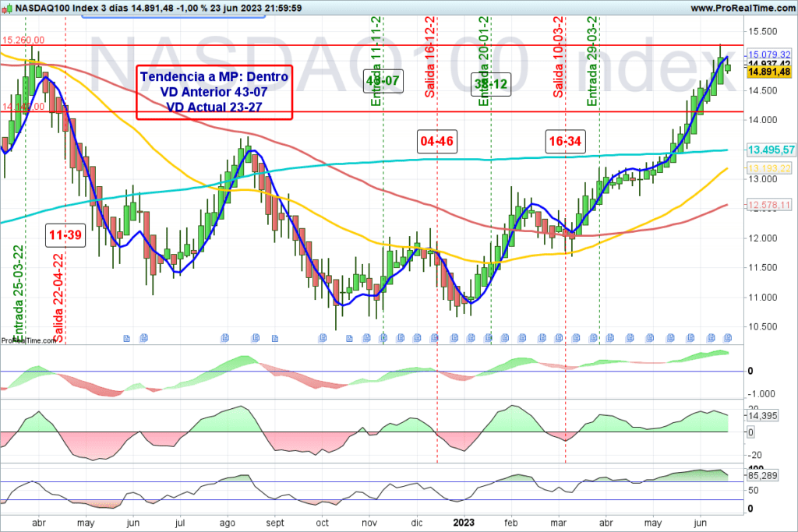
Task: Select the Entrada 29-03-23 vertical marker label
Action: [592, 61]
